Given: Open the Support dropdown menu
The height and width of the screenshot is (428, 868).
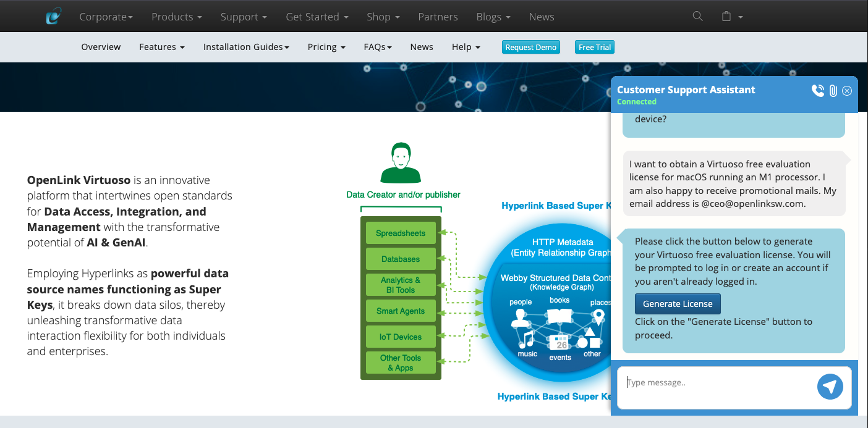Looking at the screenshot, I should [x=244, y=17].
